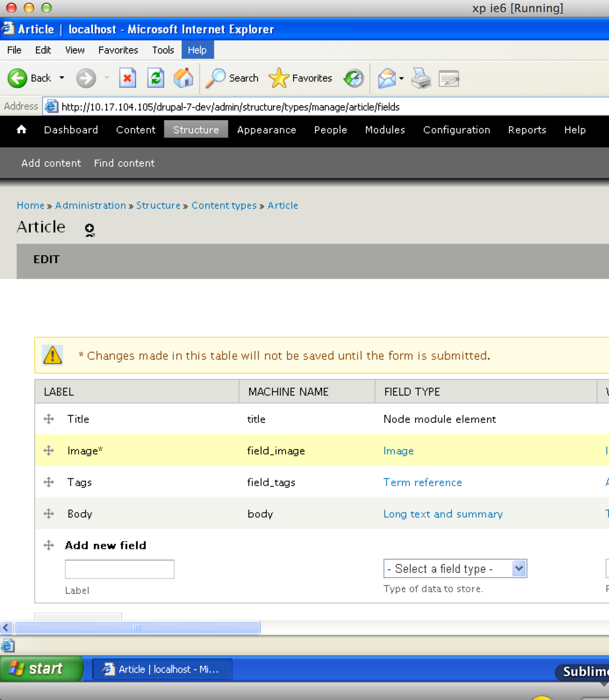This screenshot has width=609, height=700.
Task: Click the drag handle for Tags row
Action: [49, 482]
